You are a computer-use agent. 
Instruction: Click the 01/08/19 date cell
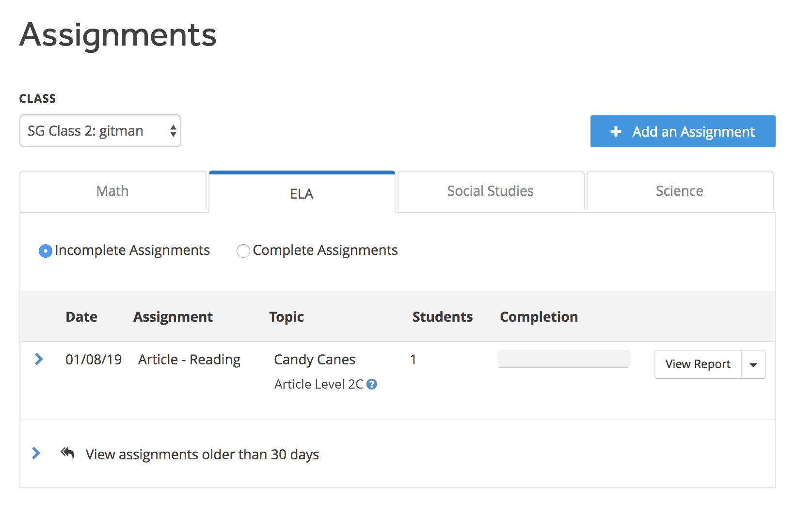pos(94,360)
